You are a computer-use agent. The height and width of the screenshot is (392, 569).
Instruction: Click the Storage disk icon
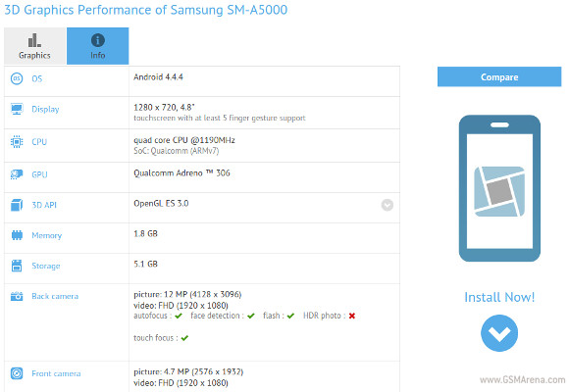point(17,266)
